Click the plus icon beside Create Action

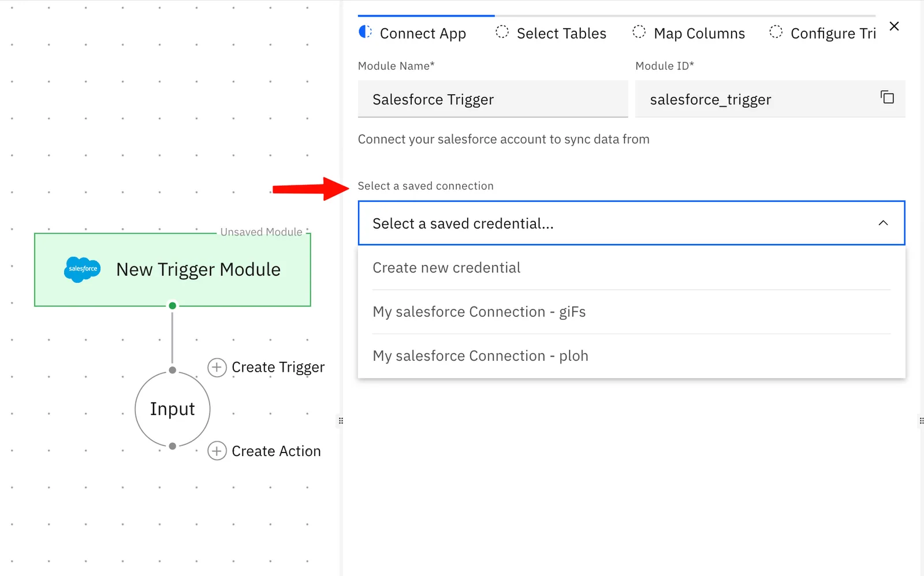[217, 451]
